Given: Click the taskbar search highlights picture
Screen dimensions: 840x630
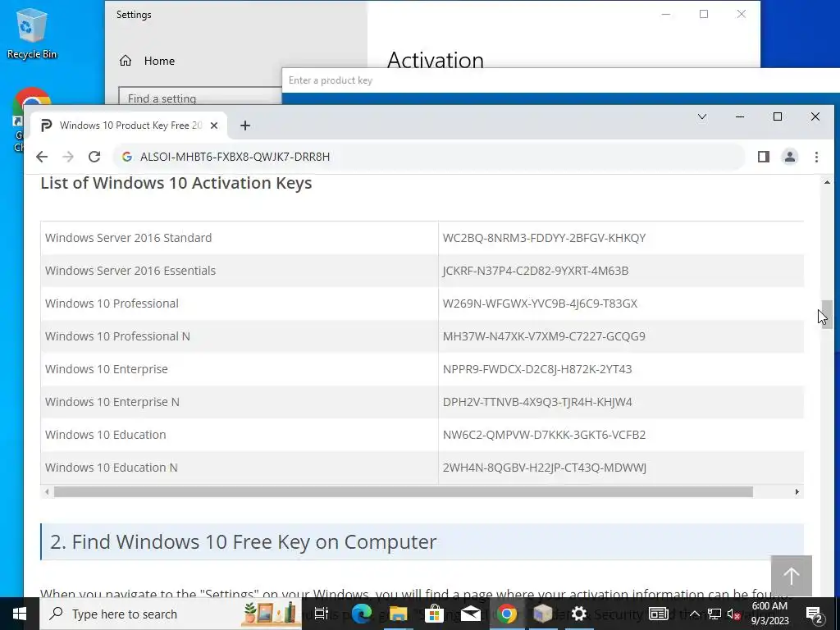Looking at the screenshot, I should (269, 613).
